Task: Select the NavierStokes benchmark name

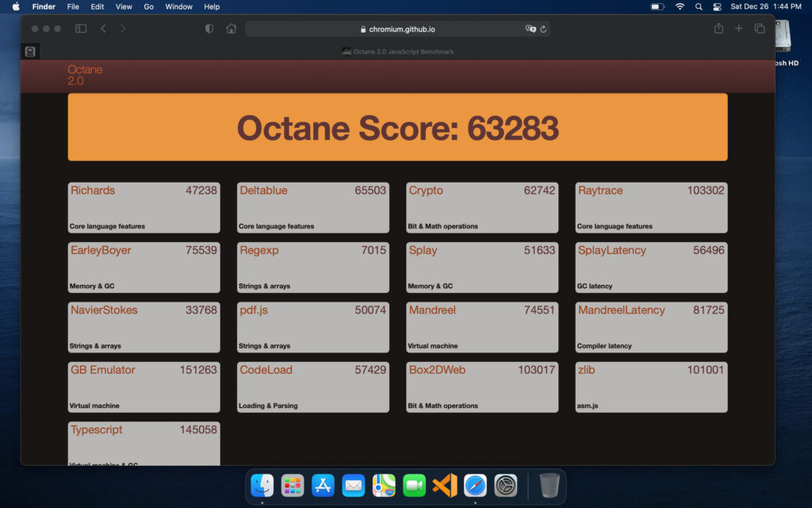Action: click(104, 310)
